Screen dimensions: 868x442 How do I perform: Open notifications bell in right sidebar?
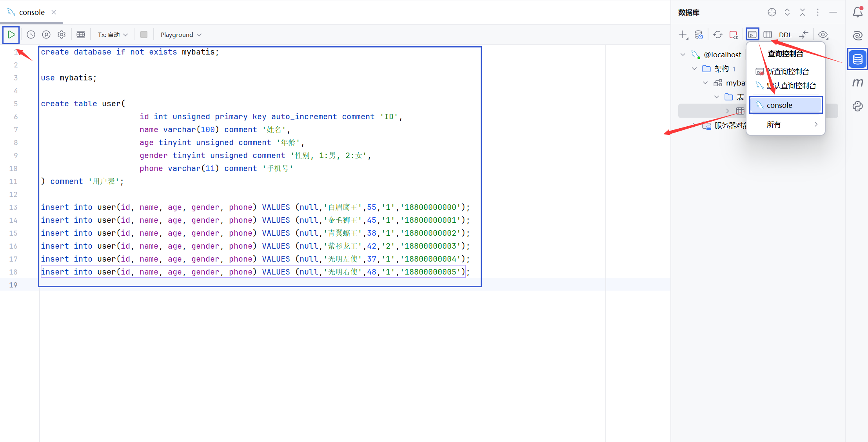point(858,12)
